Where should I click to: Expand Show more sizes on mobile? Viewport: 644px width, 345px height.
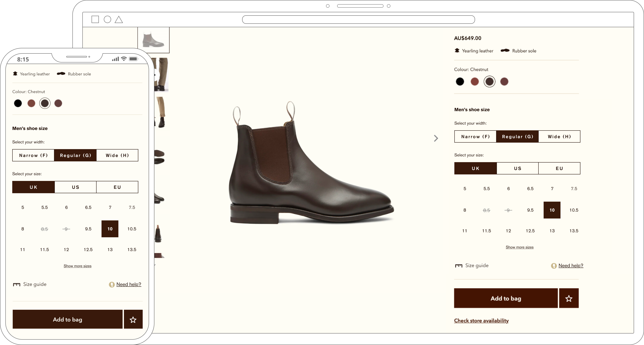tap(78, 266)
